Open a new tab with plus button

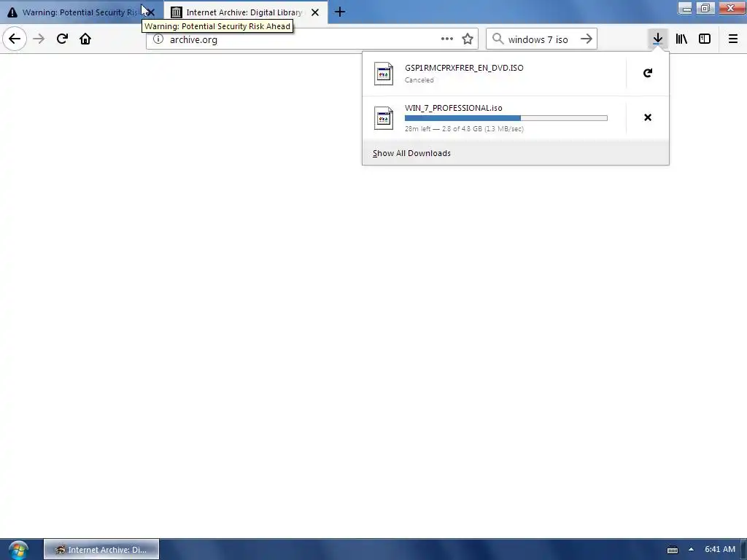(340, 12)
